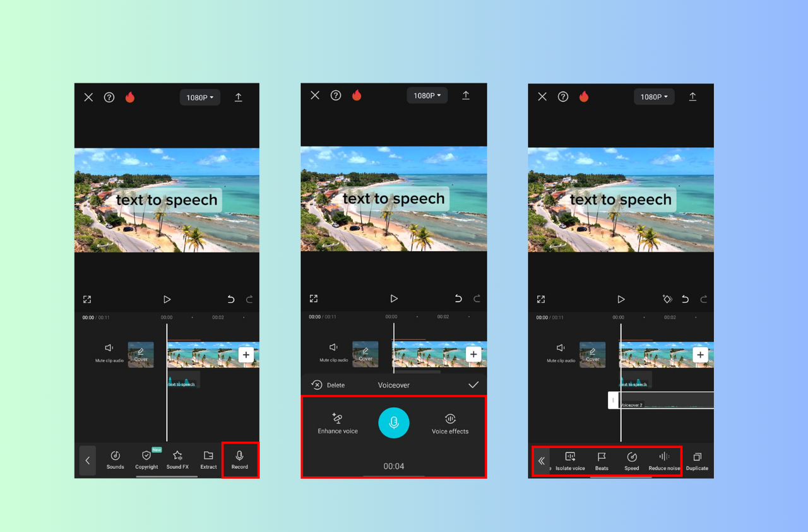Toggle the keyframe diamond icon
Viewport: 808px width, 532px height.
(x=667, y=299)
